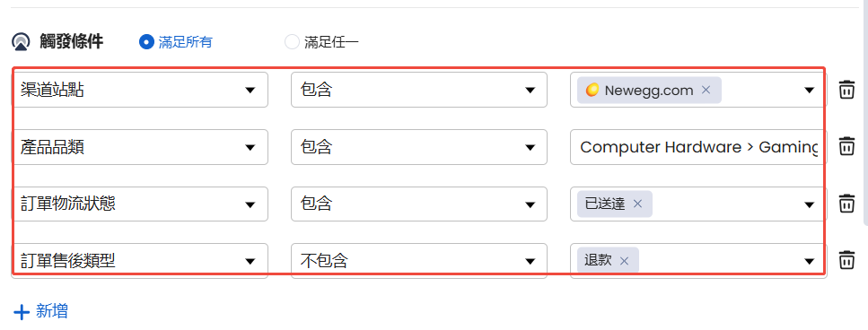Delete the 訂單售後類型 condition row
Screen dimensions: 868x330
click(846, 260)
